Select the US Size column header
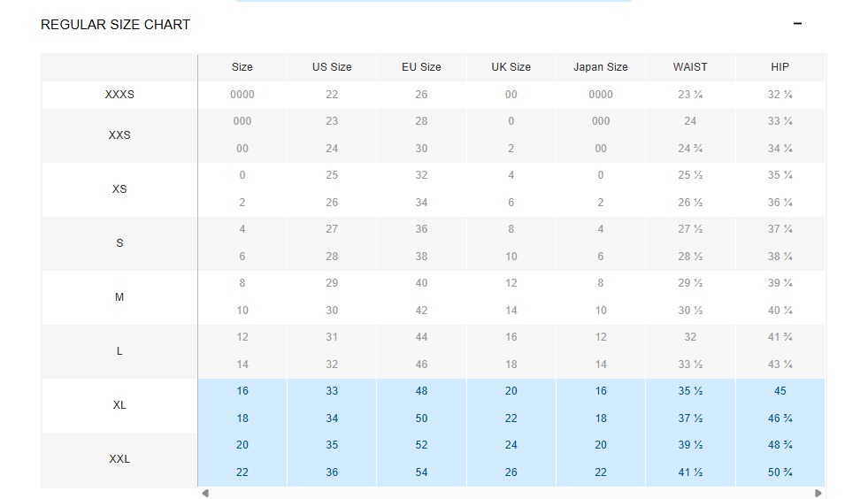Image resolution: width=868 pixels, height=499 pixels. coord(332,67)
